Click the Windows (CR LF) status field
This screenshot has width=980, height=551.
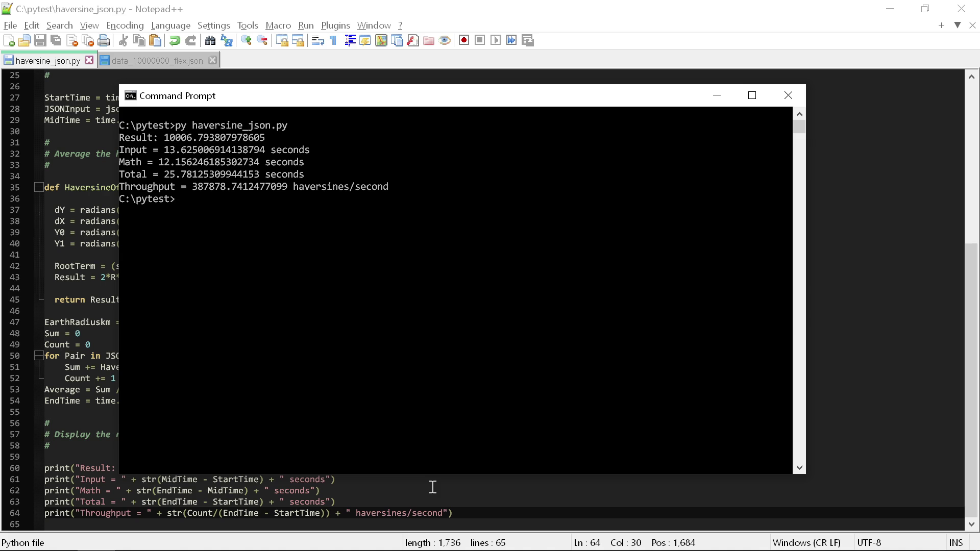pos(806,542)
